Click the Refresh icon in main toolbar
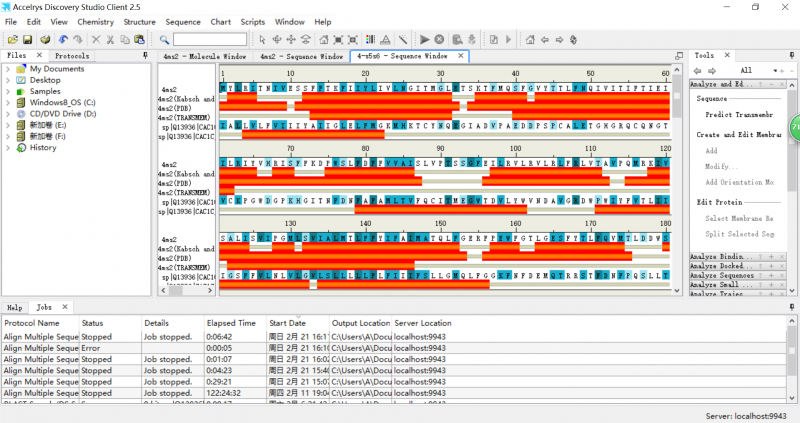 573,39
